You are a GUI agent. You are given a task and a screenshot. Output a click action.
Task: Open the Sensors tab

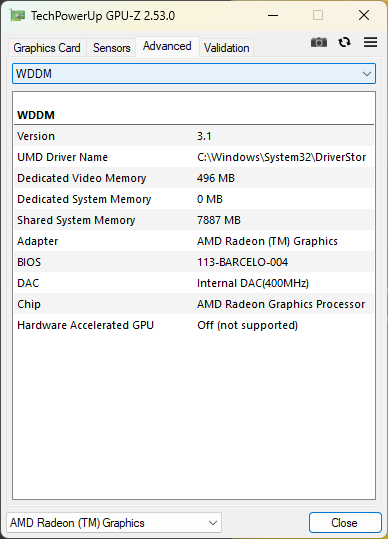111,48
